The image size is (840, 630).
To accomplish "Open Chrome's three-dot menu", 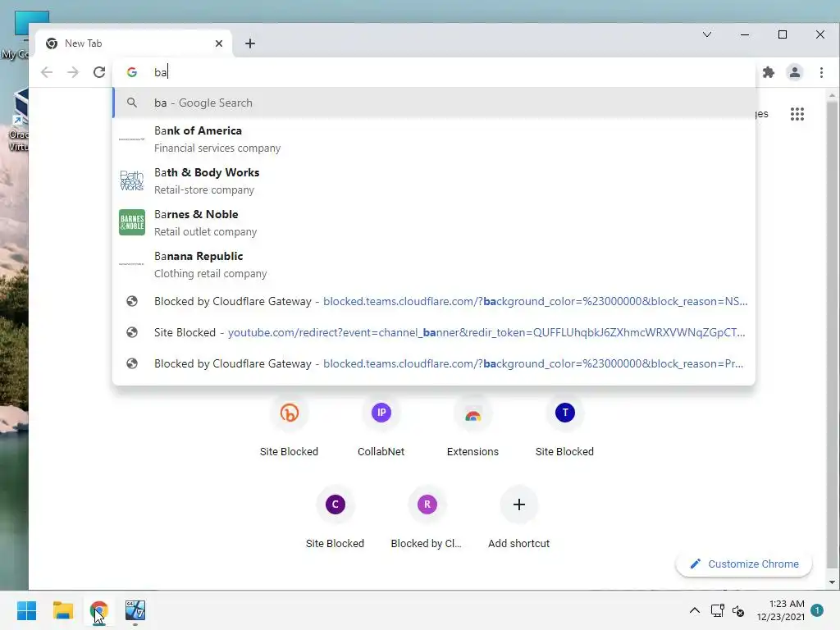I will [x=821, y=72].
